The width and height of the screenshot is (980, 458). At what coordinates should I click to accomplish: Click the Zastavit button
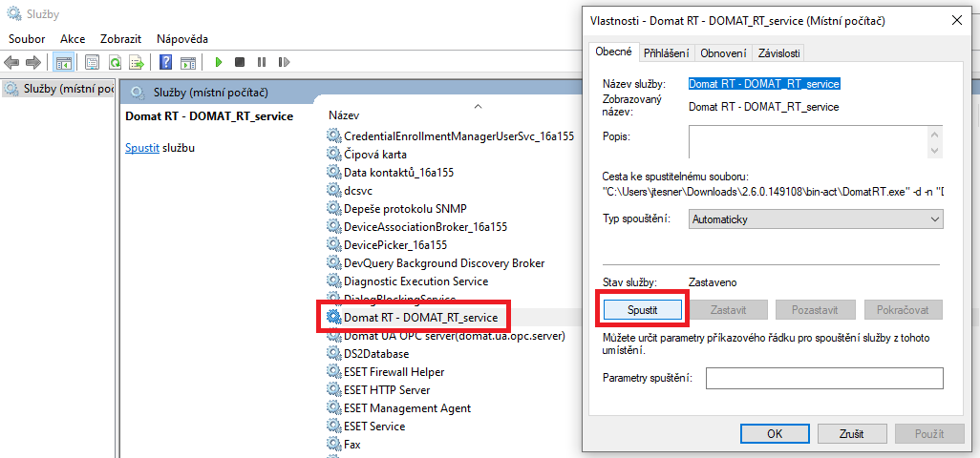729,309
